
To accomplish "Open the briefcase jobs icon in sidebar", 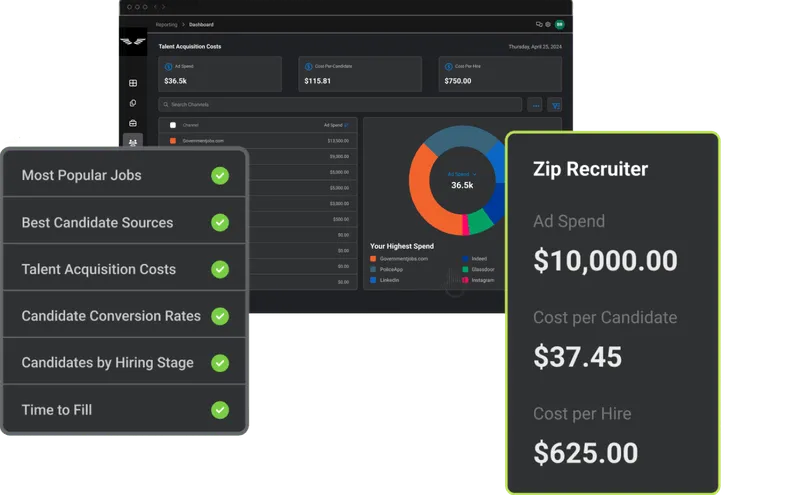I will tap(133, 123).
